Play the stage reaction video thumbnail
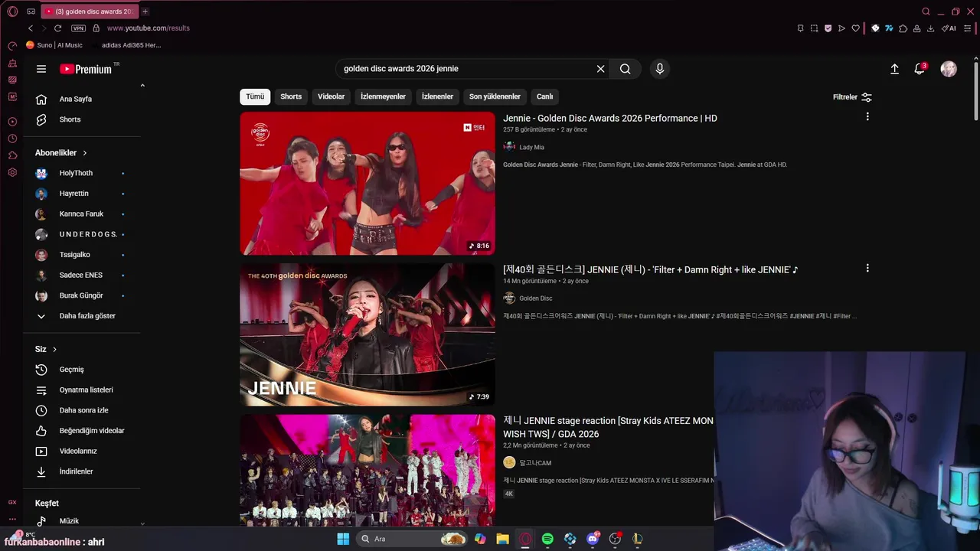The width and height of the screenshot is (980, 551). (x=367, y=470)
